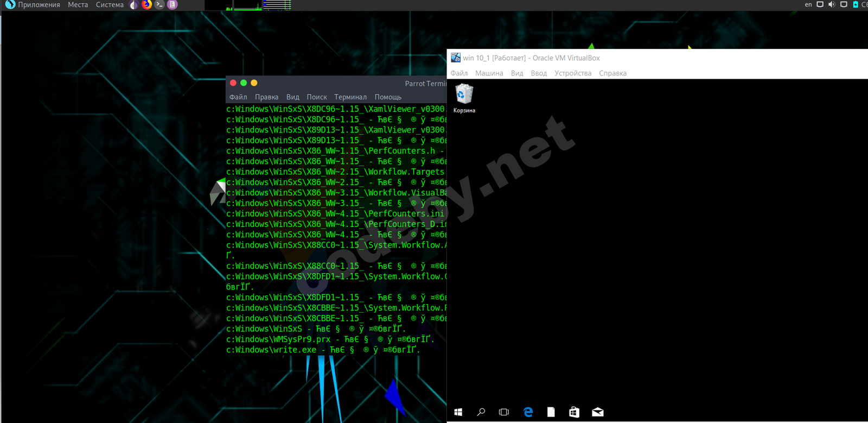The image size is (868, 423).
Task: Open the system monitor graphs applet
Action: coord(248,5)
